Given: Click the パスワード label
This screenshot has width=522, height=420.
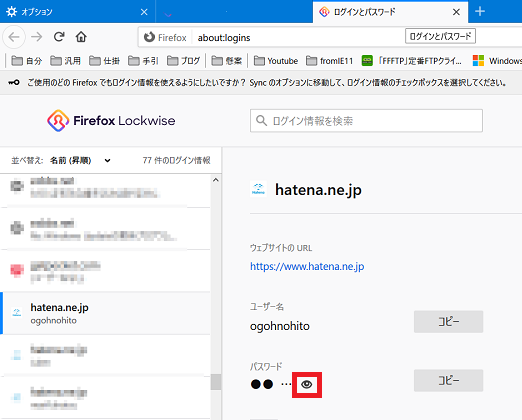Looking at the screenshot, I should coord(266,366).
